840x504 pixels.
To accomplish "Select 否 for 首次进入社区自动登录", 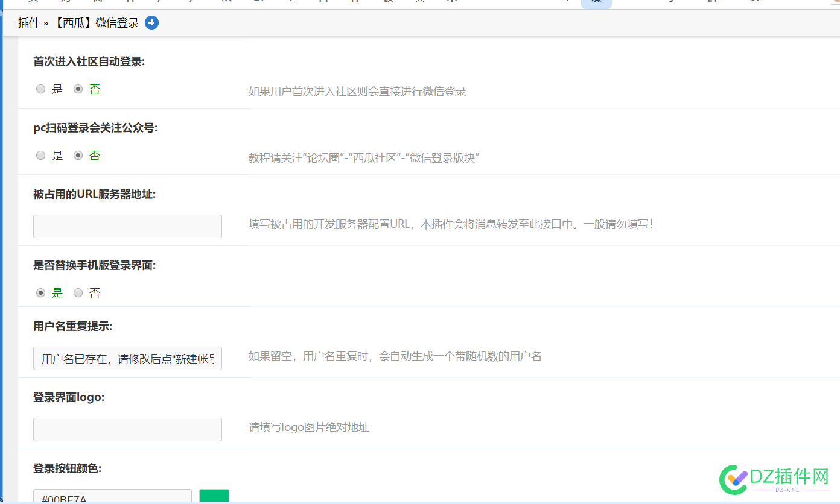I will pyautogui.click(x=78, y=89).
